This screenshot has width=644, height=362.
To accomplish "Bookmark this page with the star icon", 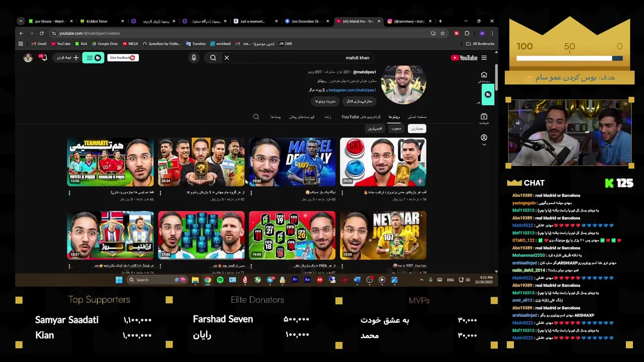I will [x=442, y=33].
